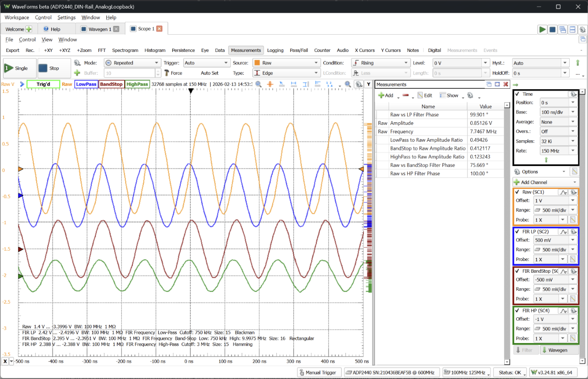
Task: Open the Type dropdown showing Edge
Action: tap(286, 73)
